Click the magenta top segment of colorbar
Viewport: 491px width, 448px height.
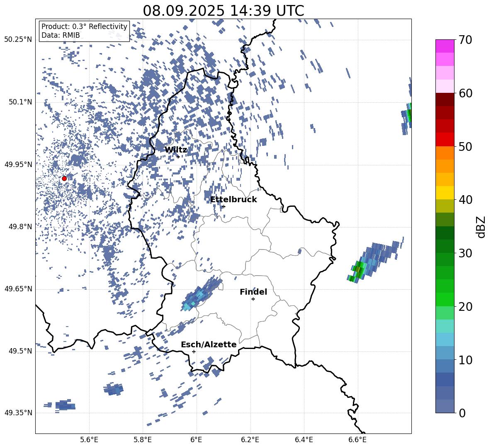pos(445,46)
